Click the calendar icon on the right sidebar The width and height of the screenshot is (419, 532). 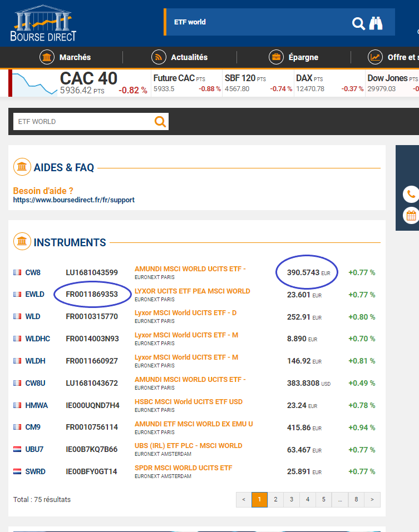pos(411,216)
